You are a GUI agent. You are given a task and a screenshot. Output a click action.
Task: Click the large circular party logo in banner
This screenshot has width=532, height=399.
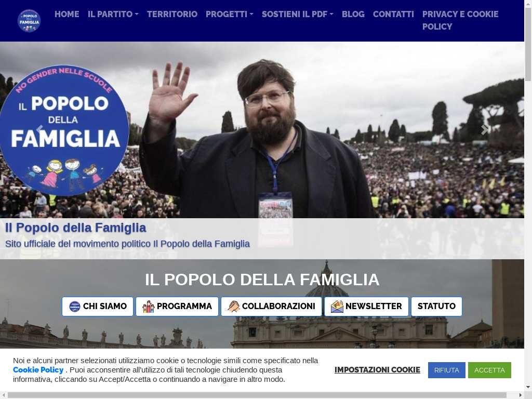[64, 130]
